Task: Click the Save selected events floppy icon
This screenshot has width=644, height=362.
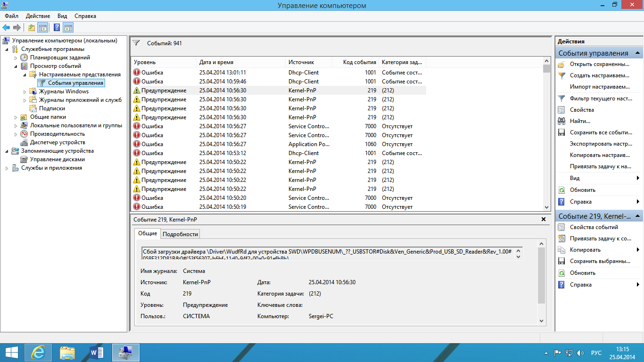Action: (561, 261)
